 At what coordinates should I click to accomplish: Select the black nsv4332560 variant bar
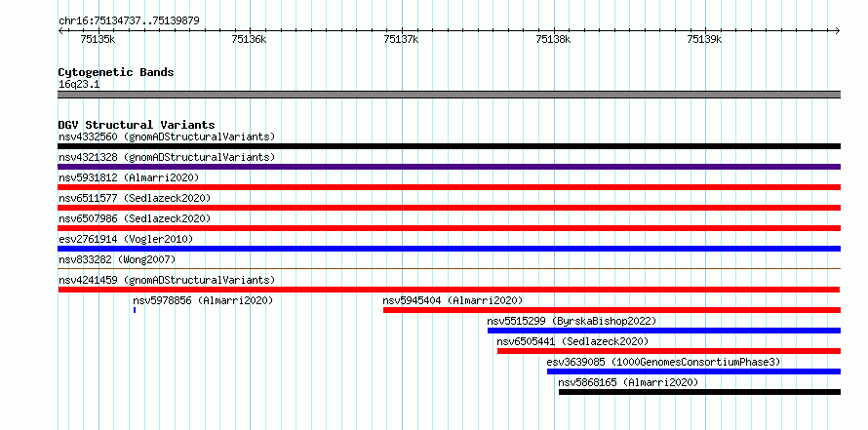(449, 146)
